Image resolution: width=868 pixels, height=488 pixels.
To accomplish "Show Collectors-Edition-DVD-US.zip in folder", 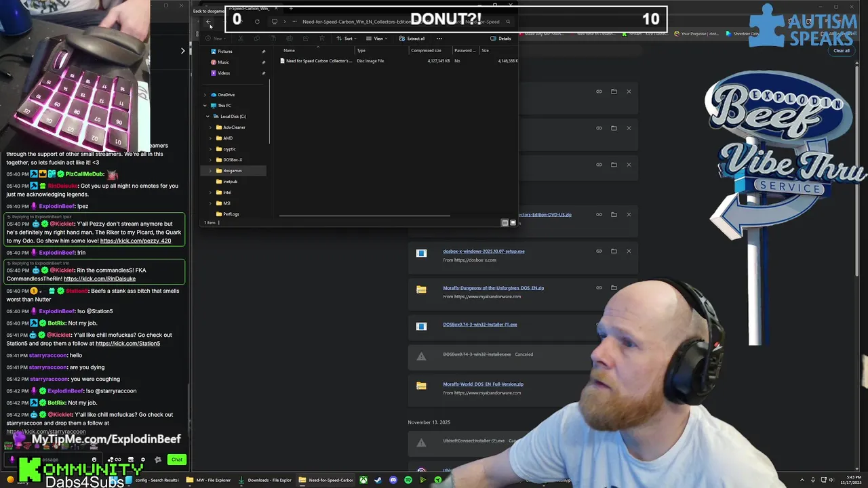I will [614, 215].
